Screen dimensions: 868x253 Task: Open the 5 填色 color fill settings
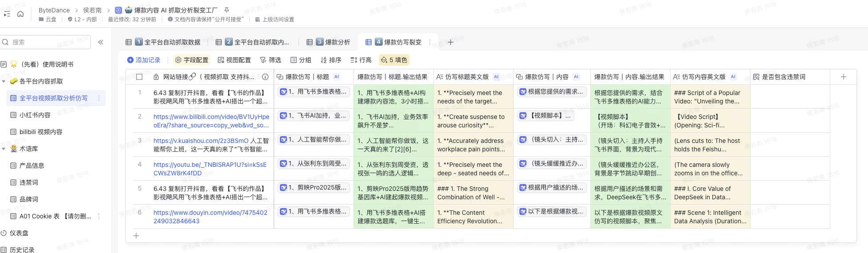(x=394, y=60)
